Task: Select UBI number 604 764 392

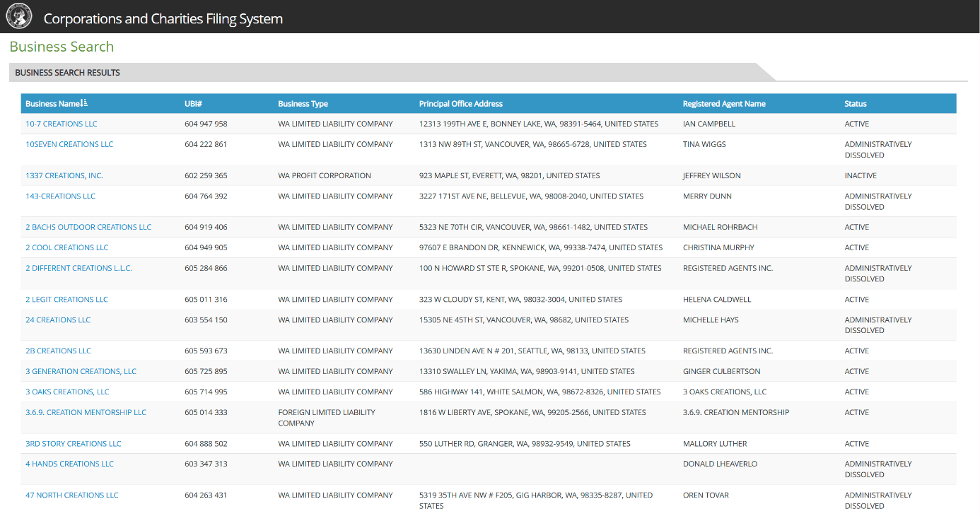Action: click(206, 196)
